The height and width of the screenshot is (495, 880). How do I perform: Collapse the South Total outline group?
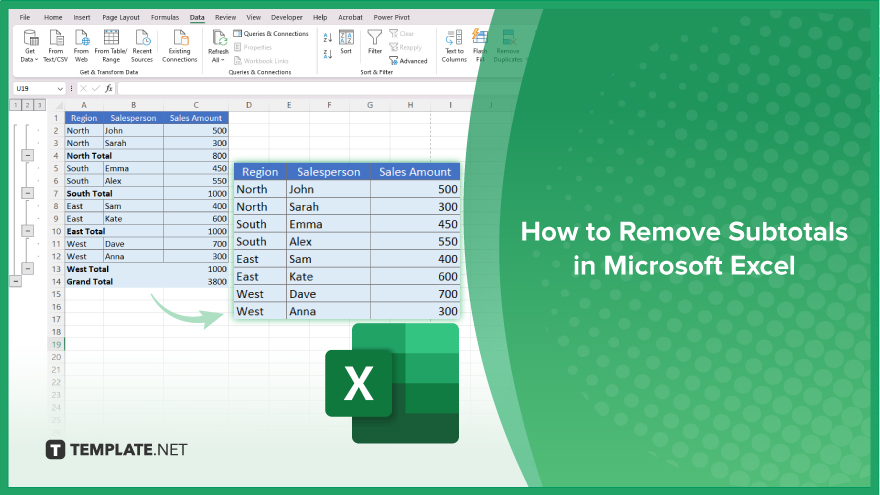(27, 193)
